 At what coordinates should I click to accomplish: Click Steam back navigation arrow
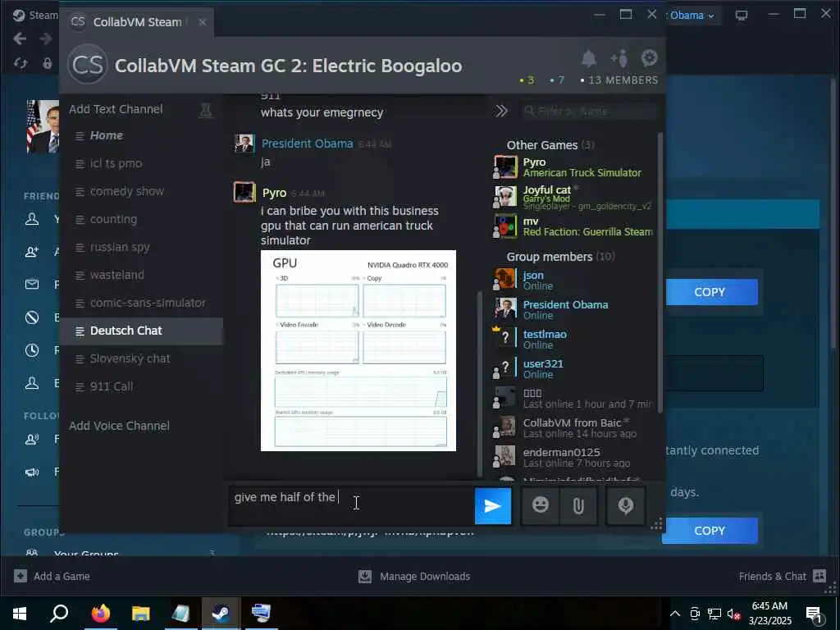(x=20, y=39)
